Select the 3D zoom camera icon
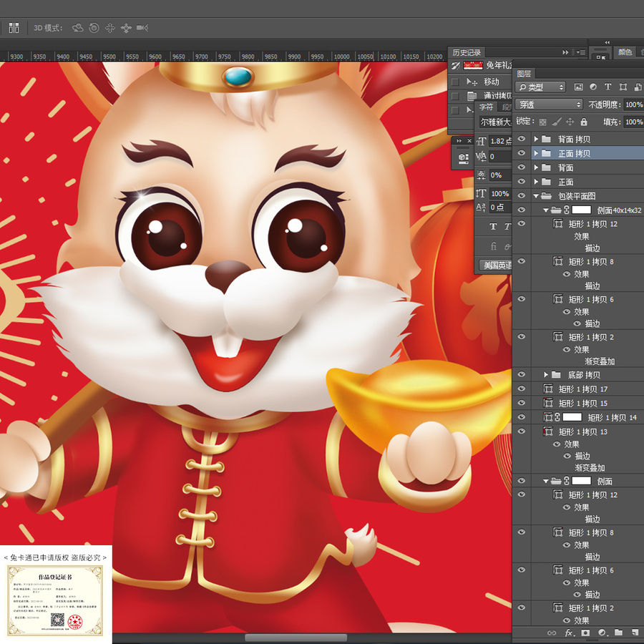 tap(142, 27)
